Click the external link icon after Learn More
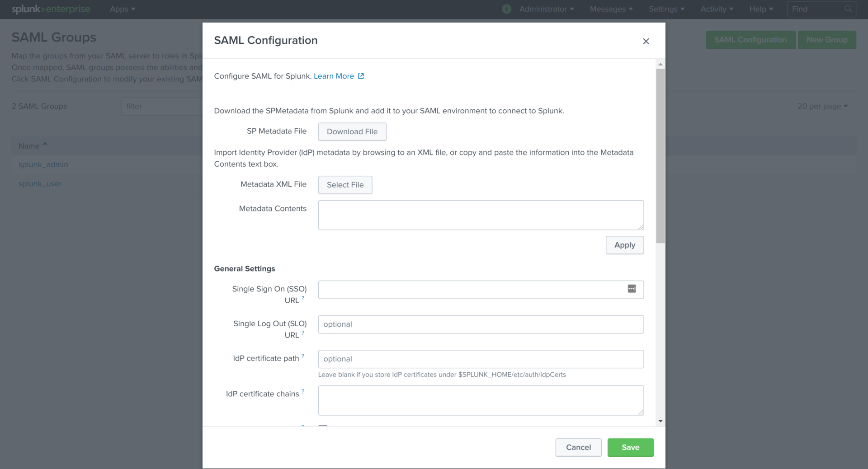This screenshot has width=868, height=469. 361,76
